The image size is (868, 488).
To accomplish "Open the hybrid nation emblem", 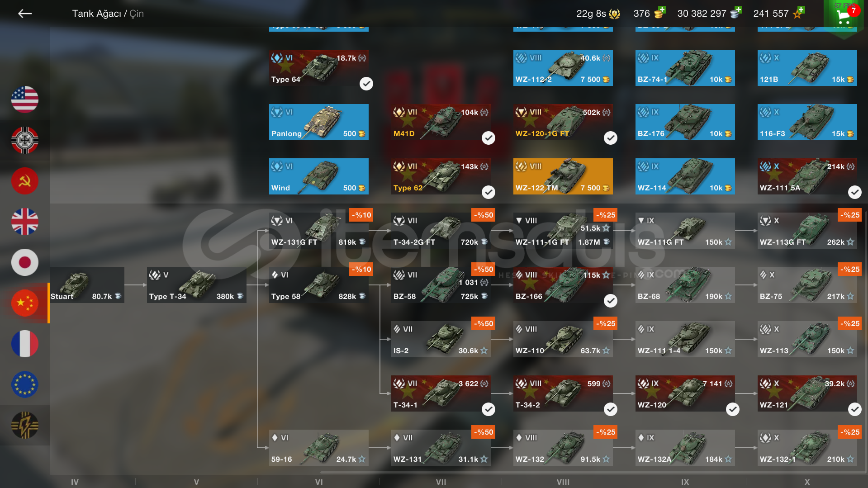I will (x=25, y=425).
